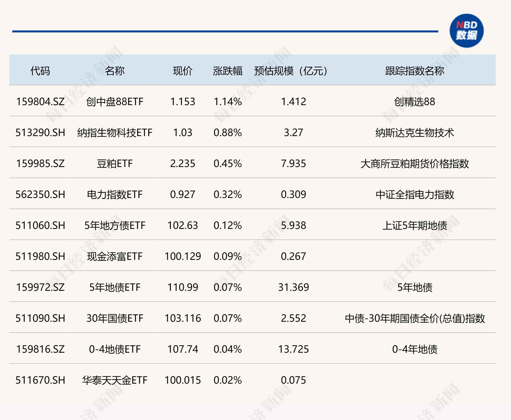
Task: Click the price 1.153
Action: (183, 102)
